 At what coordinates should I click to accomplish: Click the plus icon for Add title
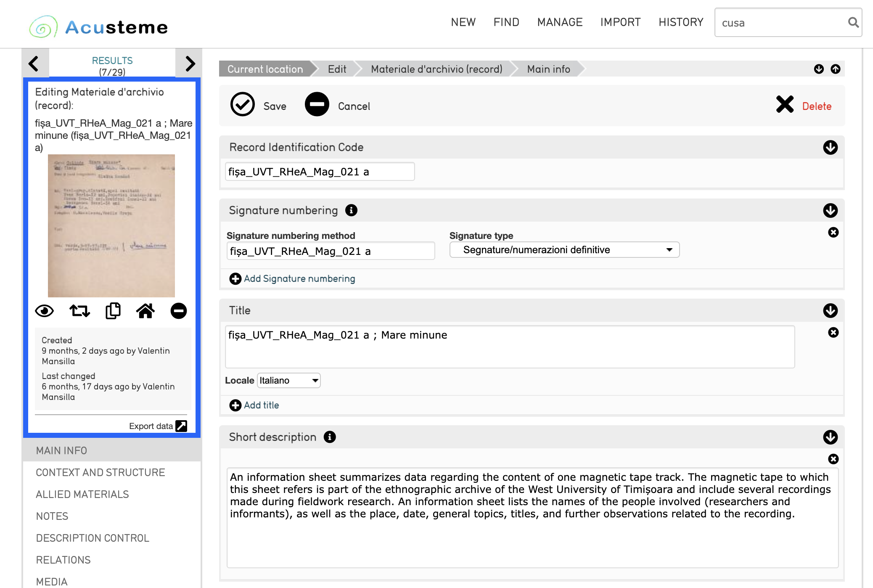pyautogui.click(x=235, y=405)
